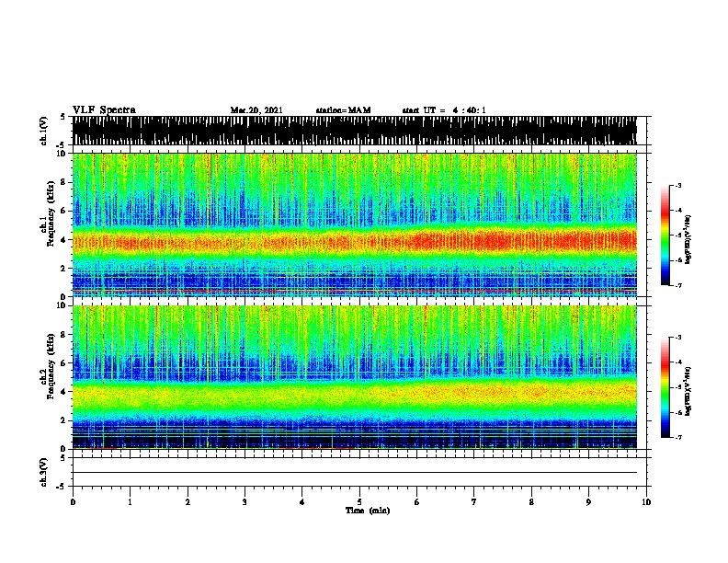Click the "ch.3(V)" axis label
Screen dimensions: 728x563
tap(43, 472)
